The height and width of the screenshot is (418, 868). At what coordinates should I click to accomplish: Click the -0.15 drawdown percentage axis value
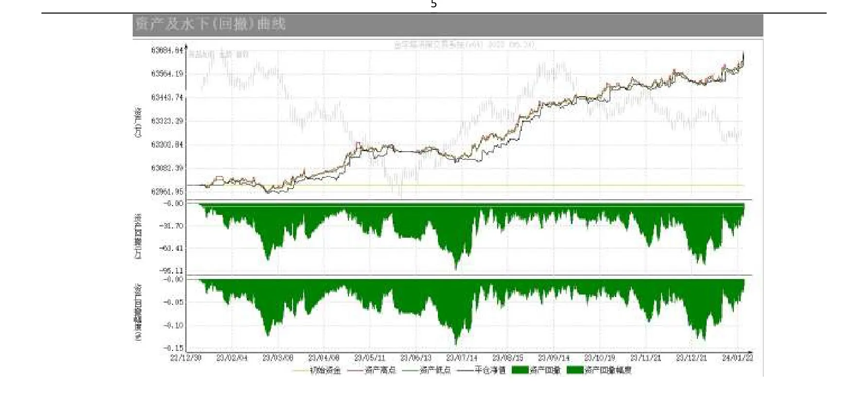click(173, 348)
